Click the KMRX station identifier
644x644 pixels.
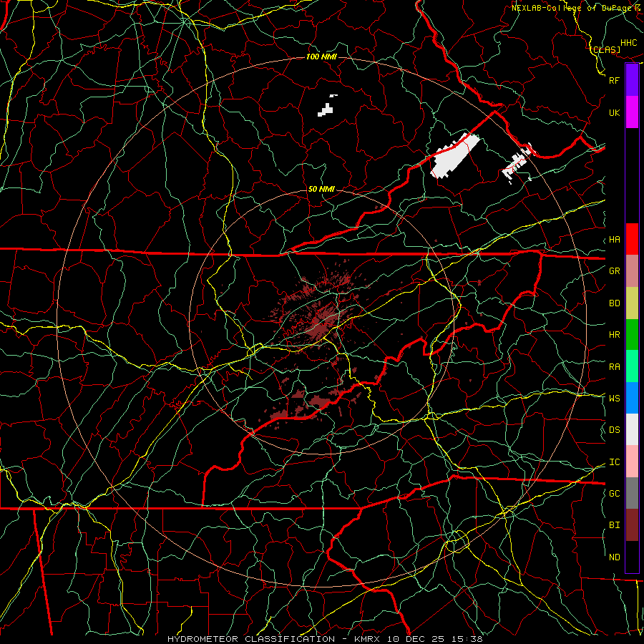pyautogui.click(x=366, y=639)
